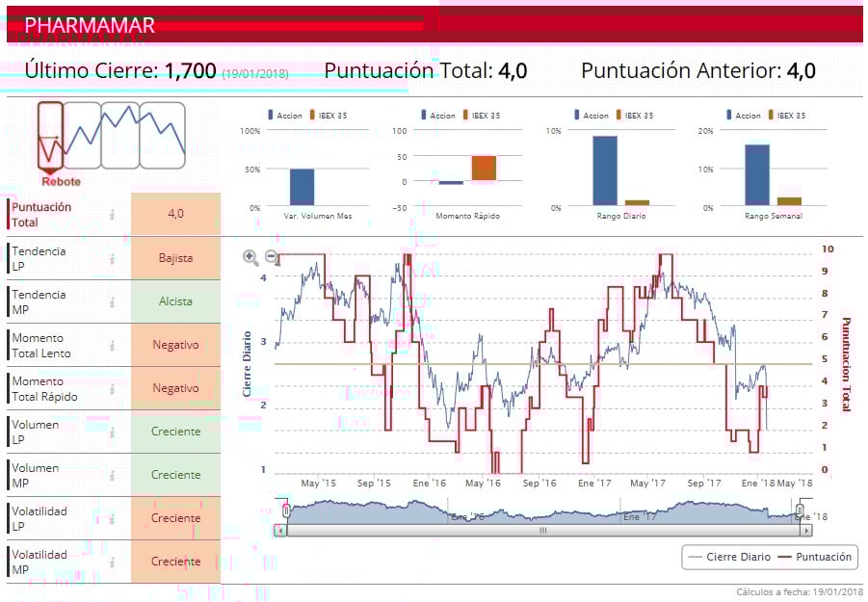868x602 pixels.
Task: Click the navigator horizontal scrollbar thumb
Action: [543, 531]
